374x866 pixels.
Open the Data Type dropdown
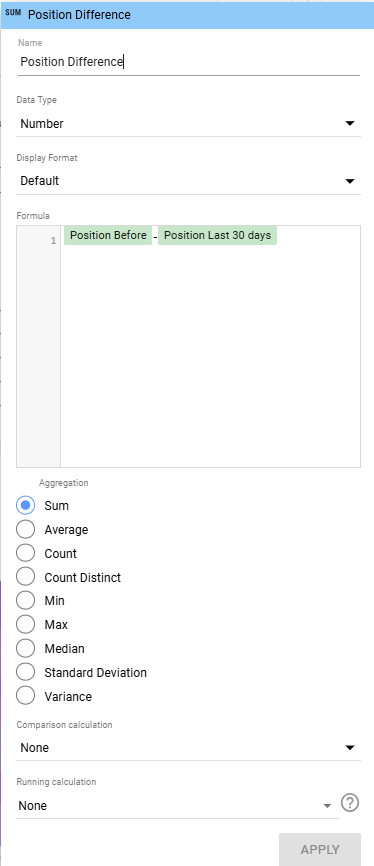pyautogui.click(x=188, y=124)
